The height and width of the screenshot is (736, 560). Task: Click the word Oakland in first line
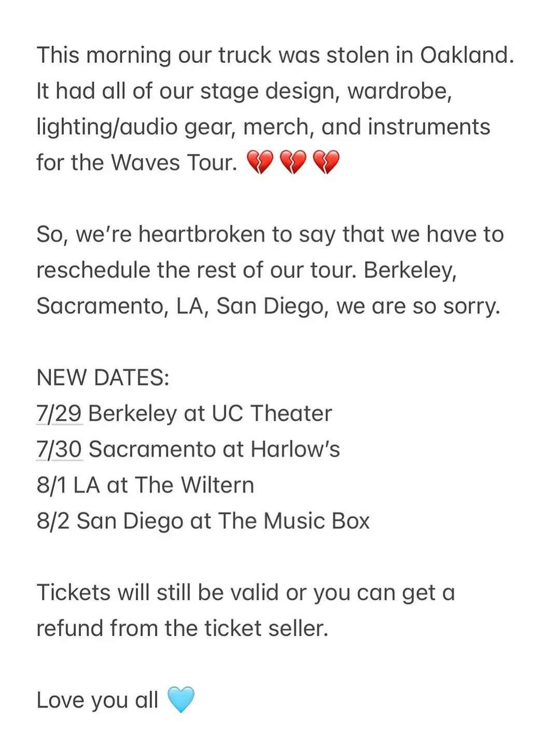click(467, 55)
